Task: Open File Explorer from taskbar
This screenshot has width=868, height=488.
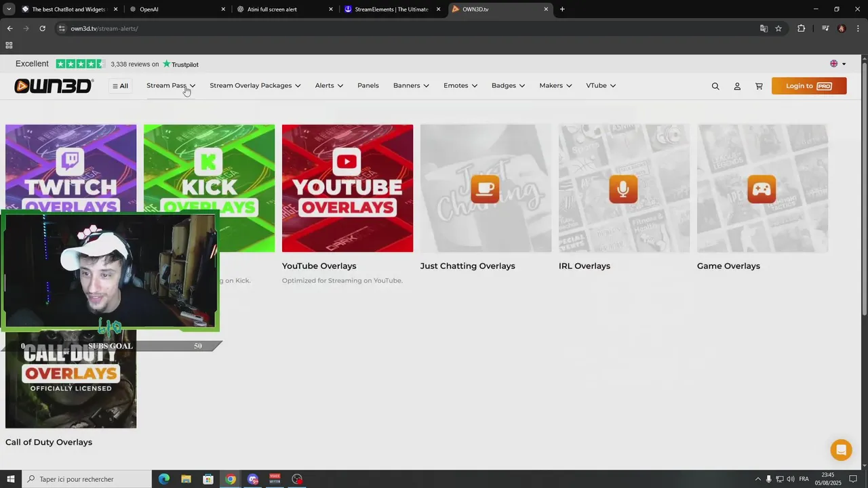Action: click(x=186, y=479)
